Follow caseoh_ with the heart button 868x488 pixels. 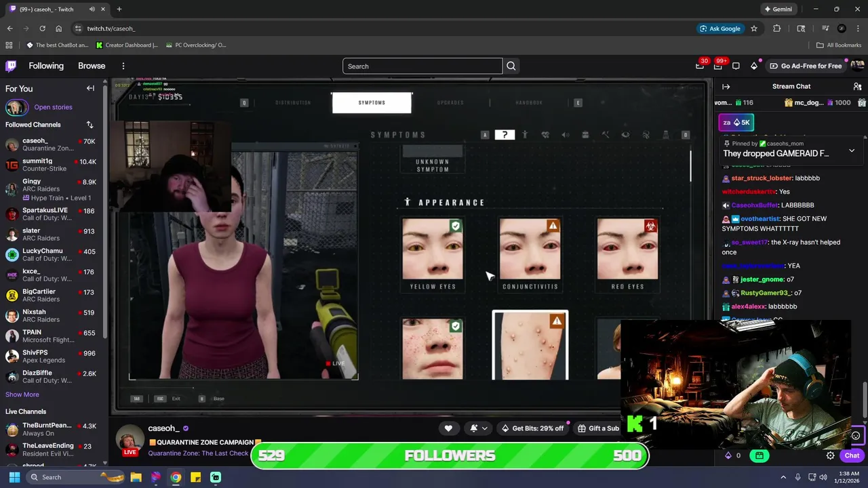point(448,428)
